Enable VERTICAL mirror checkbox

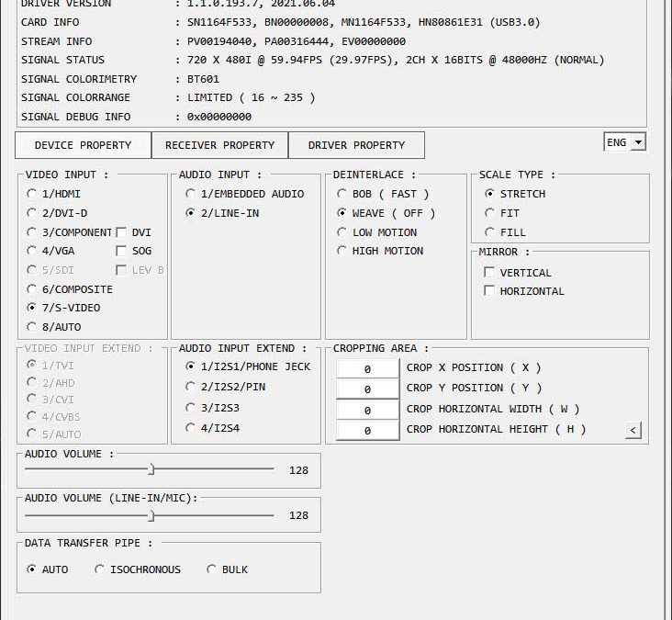489,273
